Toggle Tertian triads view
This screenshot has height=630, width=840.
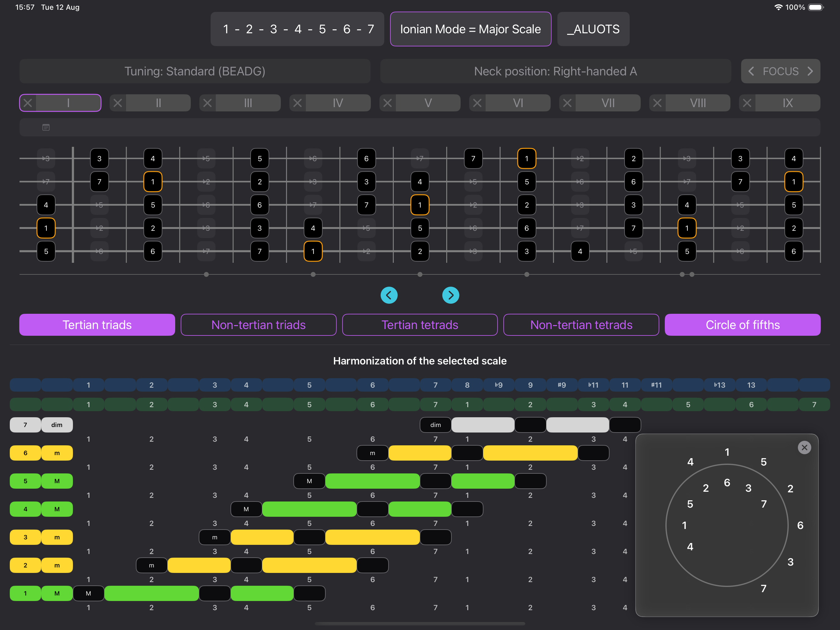point(97,325)
